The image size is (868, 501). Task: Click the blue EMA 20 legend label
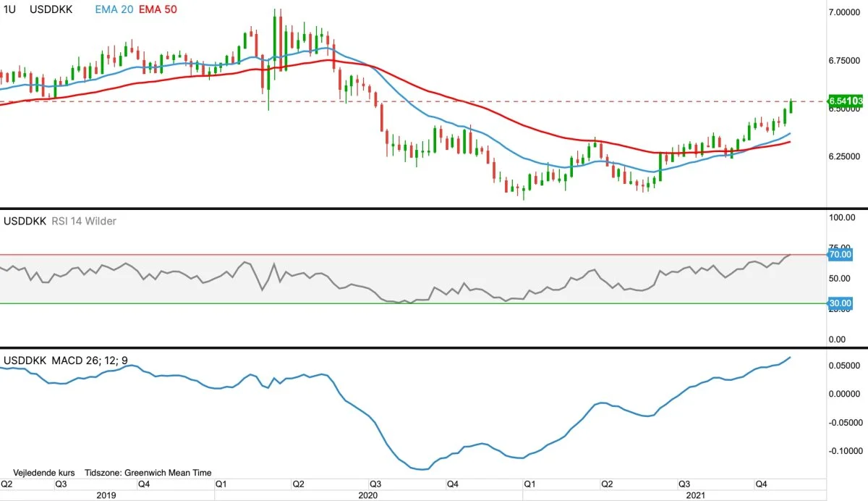(115, 9)
